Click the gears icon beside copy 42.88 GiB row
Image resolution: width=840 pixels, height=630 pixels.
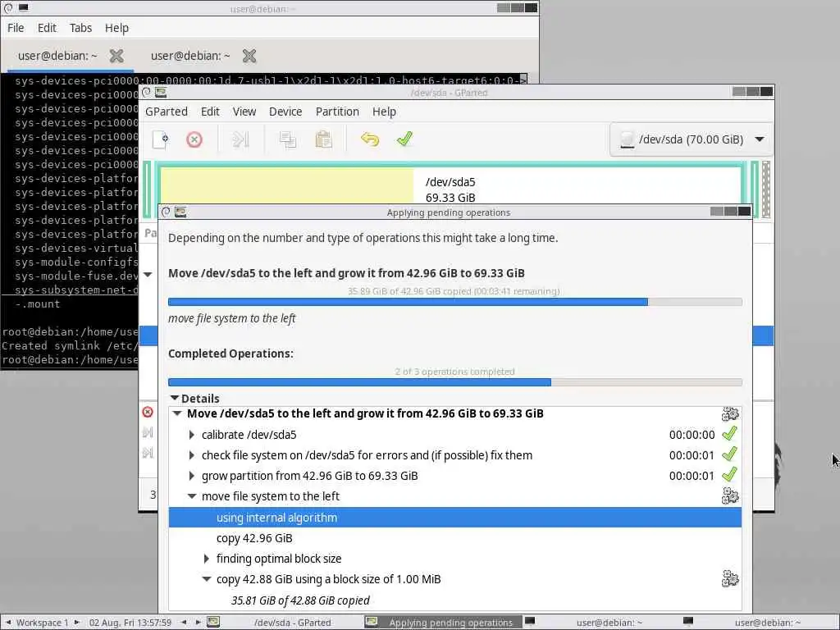click(x=730, y=578)
